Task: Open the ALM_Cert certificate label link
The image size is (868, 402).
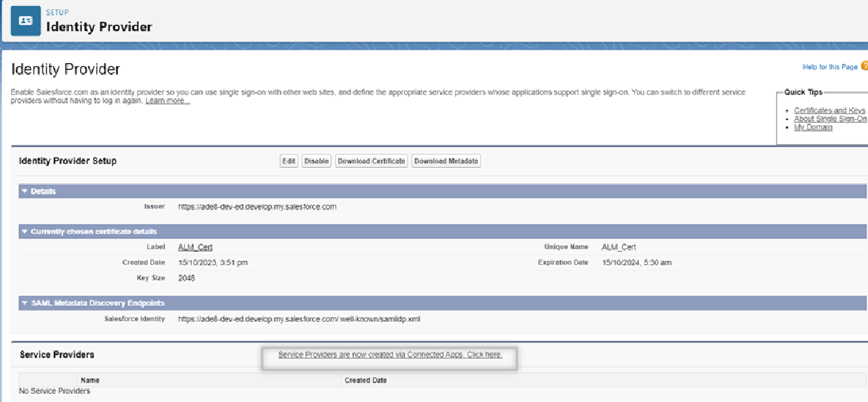Action: (195, 247)
